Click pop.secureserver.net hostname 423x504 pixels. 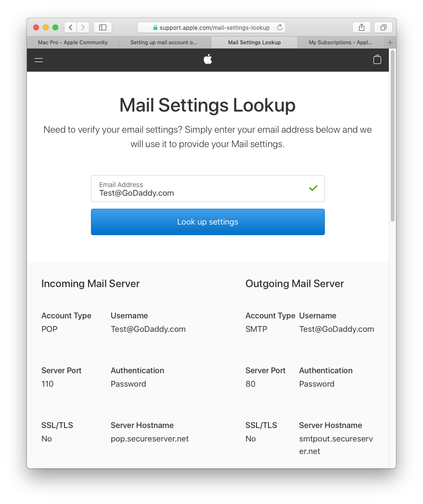pyautogui.click(x=150, y=439)
